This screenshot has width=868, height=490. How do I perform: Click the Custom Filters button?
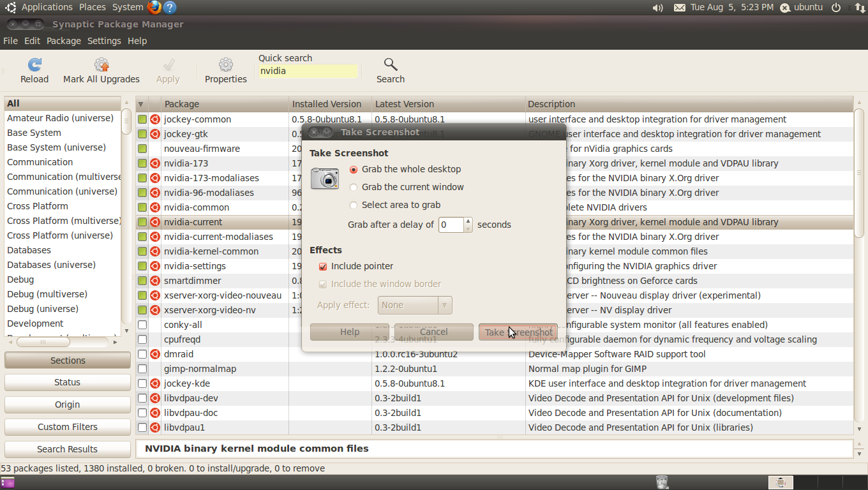tap(68, 427)
